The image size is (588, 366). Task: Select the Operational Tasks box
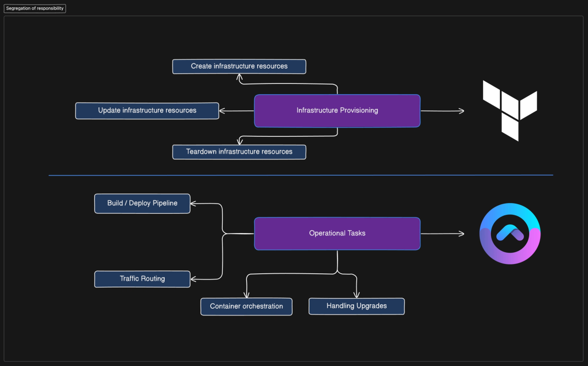337,234
